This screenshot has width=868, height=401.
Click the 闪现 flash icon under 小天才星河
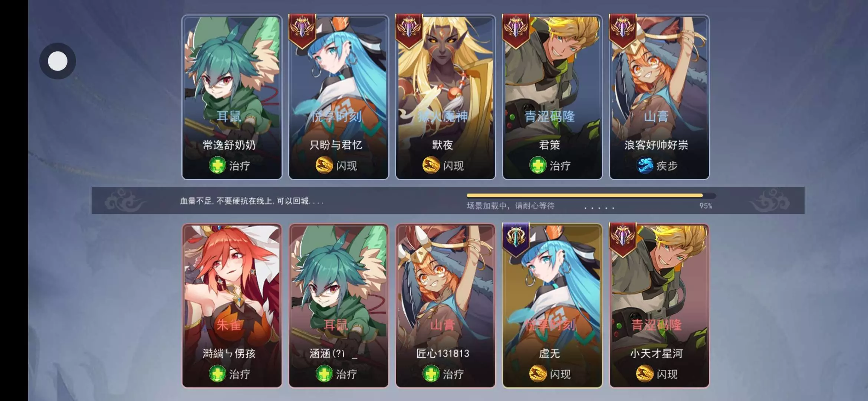[x=645, y=374]
